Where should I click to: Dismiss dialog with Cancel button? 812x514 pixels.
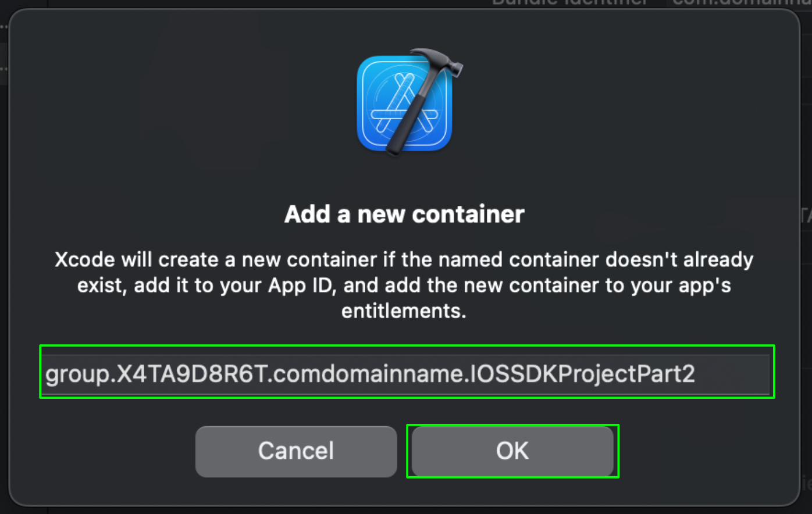(x=296, y=451)
